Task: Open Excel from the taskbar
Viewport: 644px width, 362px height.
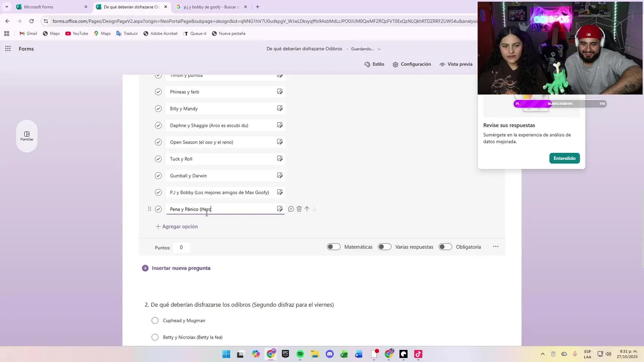Action: (x=344, y=354)
